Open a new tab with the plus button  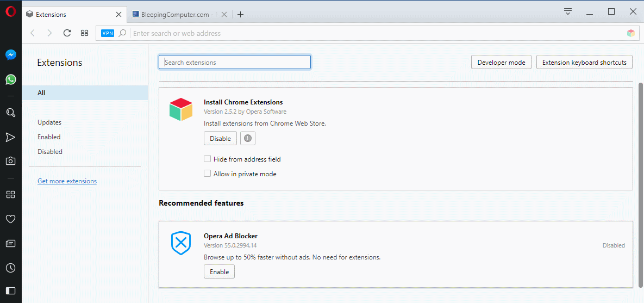[x=241, y=14]
